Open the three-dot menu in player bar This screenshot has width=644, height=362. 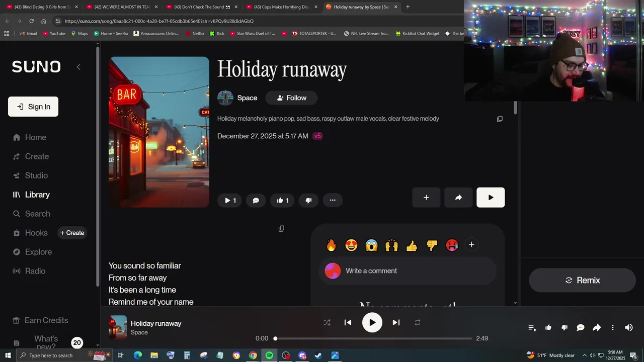(x=613, y=328)
